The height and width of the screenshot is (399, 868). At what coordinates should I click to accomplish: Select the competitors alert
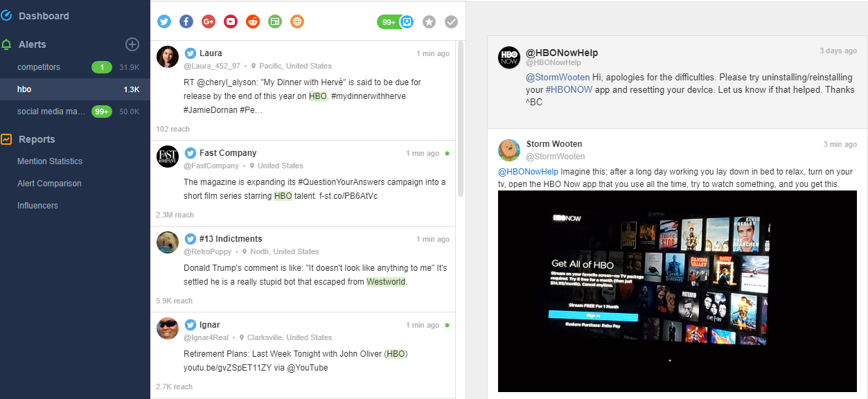(39, 67)
